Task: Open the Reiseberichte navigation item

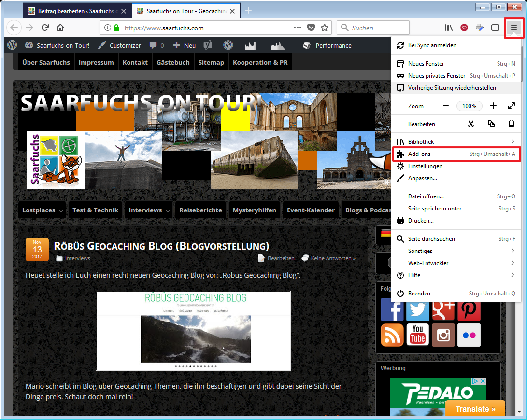Action: point(200,210)
